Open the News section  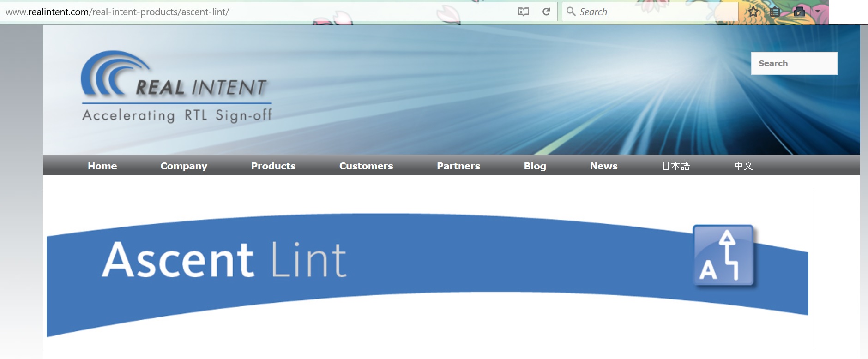click(603, 166)
